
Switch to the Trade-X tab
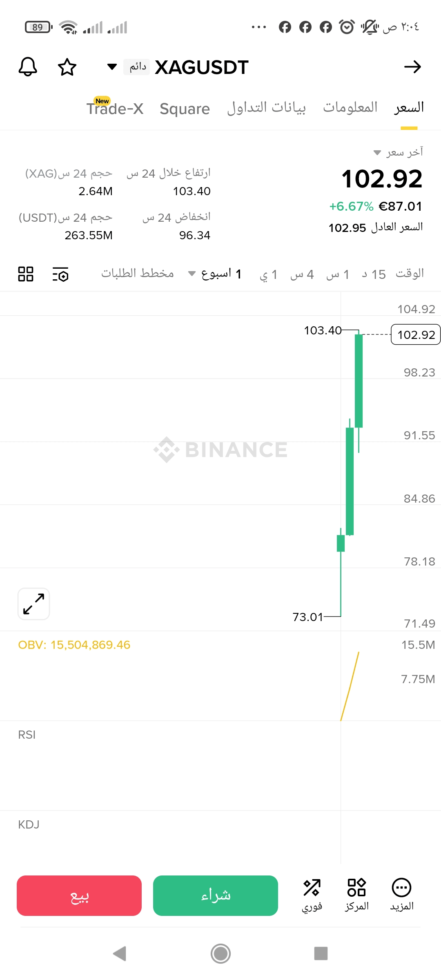pos(115,109)
